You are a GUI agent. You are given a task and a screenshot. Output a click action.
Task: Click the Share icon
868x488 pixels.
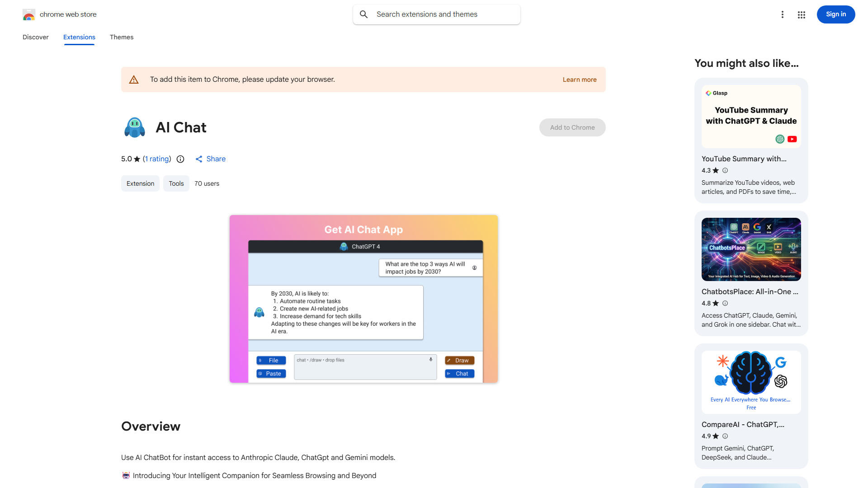199,159
